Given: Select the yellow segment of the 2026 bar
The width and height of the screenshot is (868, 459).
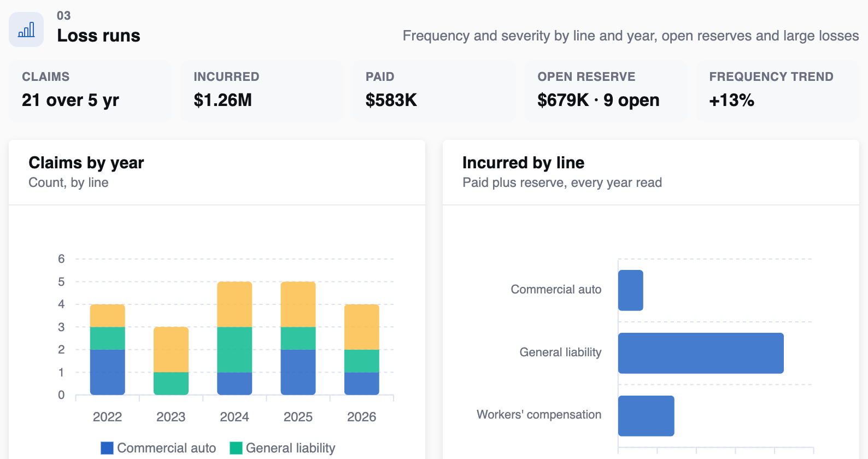Looking at the screenshot, I should 362,327.
